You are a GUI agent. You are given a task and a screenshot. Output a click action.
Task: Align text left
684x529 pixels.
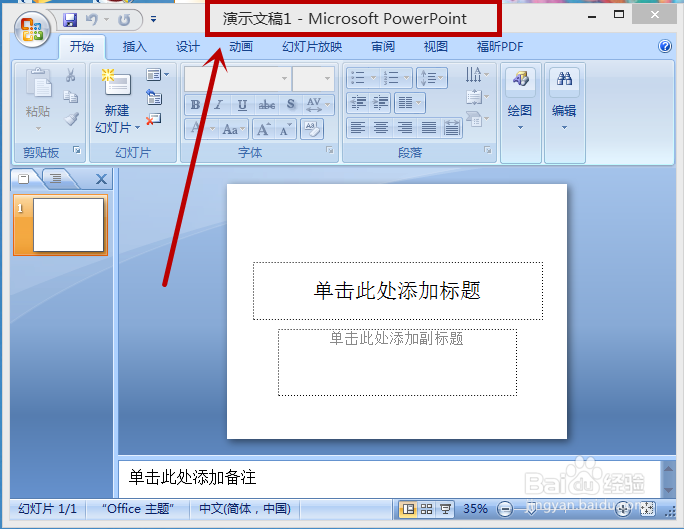click(358, 128)
